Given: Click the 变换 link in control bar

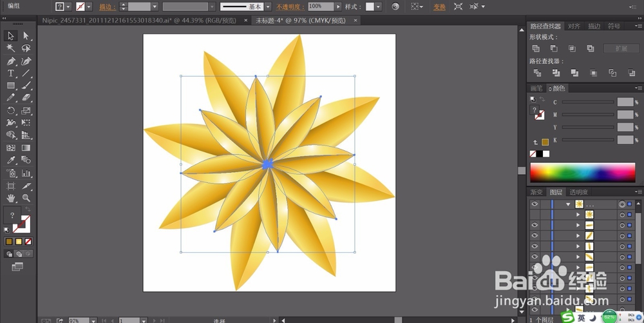Looking at the screenshot, I should click(439, 7).
